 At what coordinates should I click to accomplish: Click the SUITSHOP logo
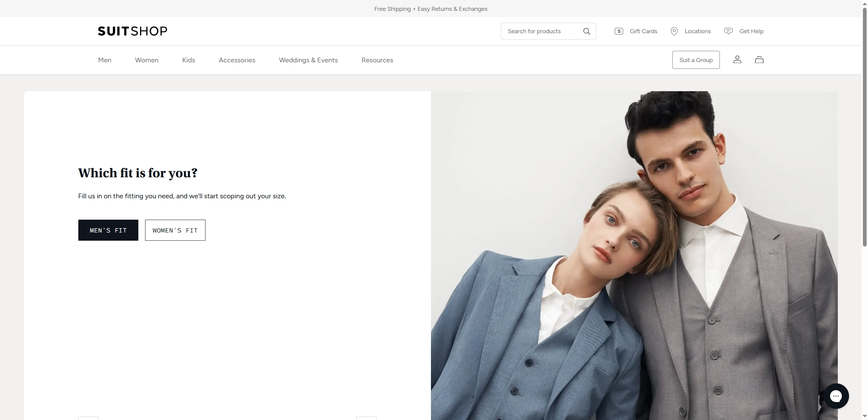pyautogui.click(x=132, y=31)
